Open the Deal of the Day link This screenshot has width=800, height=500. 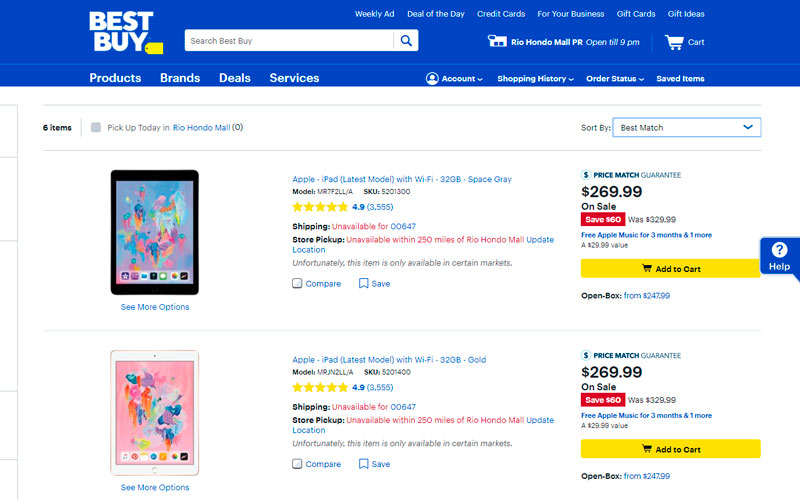click(x=435, y=14)
